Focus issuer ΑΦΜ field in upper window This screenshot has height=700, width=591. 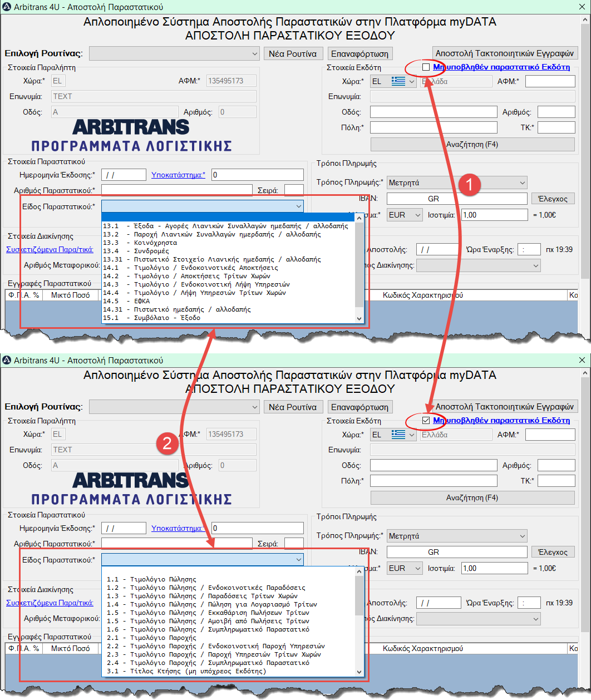(x=550, y=81)
